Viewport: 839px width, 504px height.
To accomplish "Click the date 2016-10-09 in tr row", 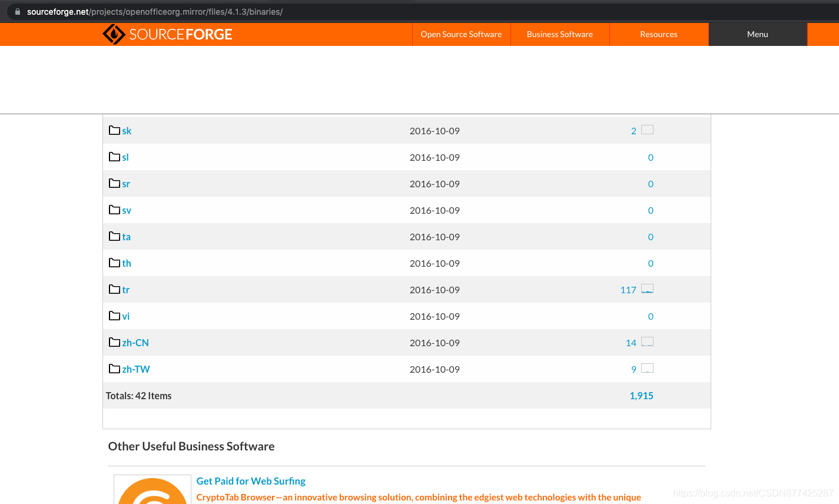I will point(435,290).
